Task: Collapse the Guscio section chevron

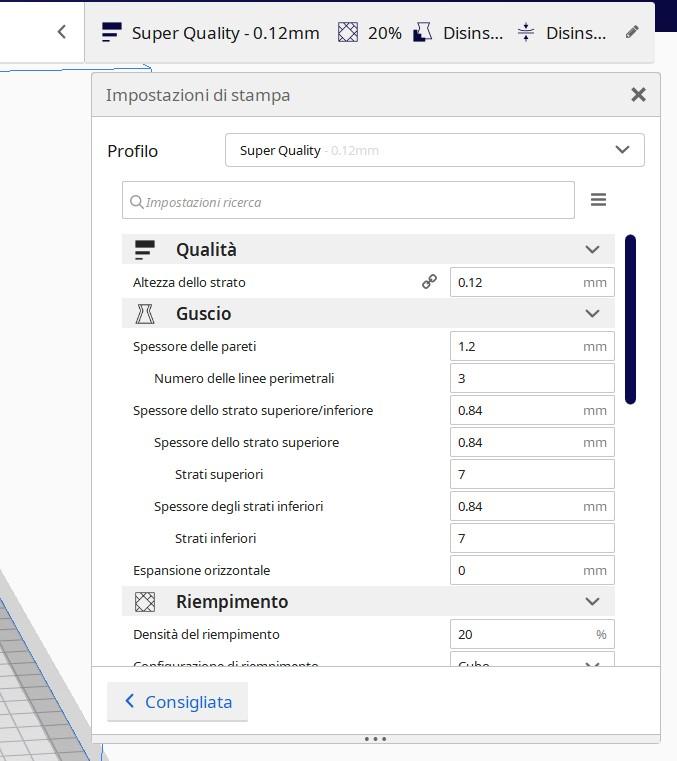Action: [x=592, y=314]
